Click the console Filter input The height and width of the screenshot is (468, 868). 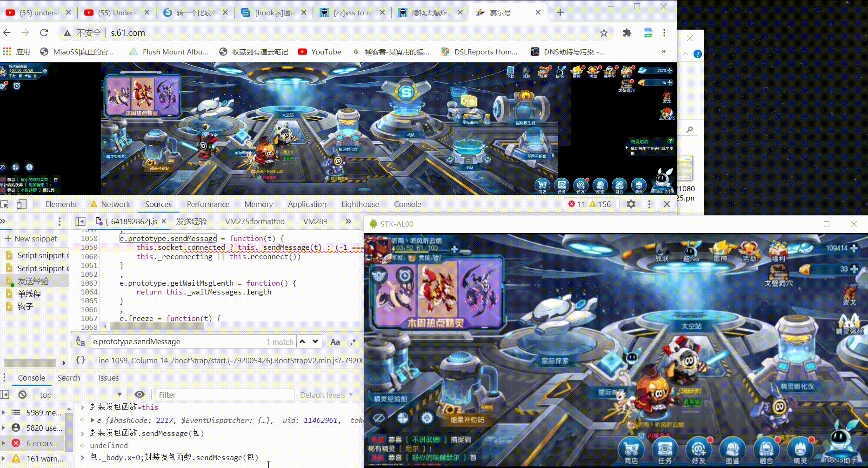pyautogui.click(x=225, y=395)
